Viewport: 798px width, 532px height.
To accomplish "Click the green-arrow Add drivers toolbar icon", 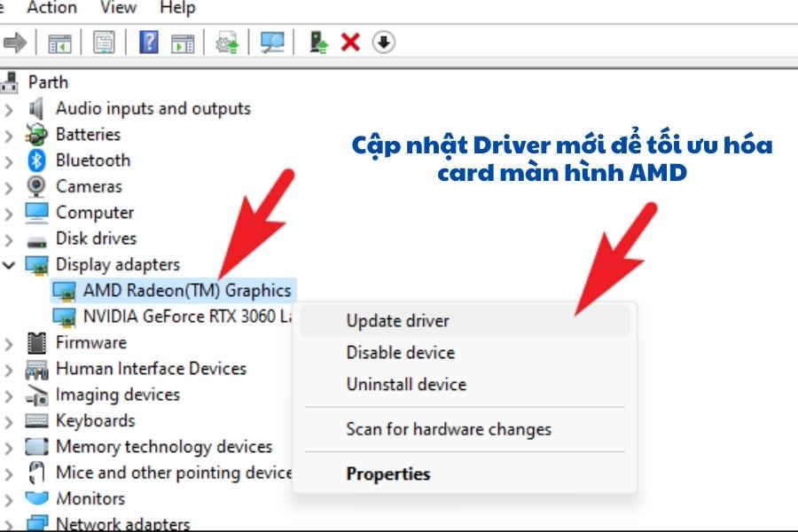I will (318, 42).
